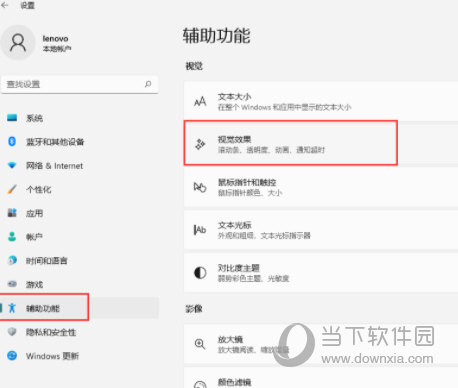The width and height of the screenshot is (458, 388).
Task: Click the lenovo user avatar
Action: pyautogui.click(x=18, y=43)
